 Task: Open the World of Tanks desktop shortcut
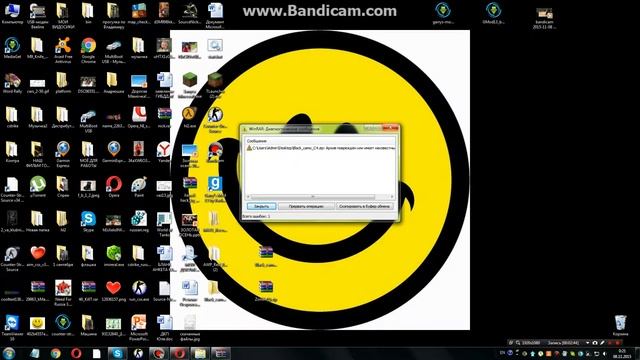164,224
